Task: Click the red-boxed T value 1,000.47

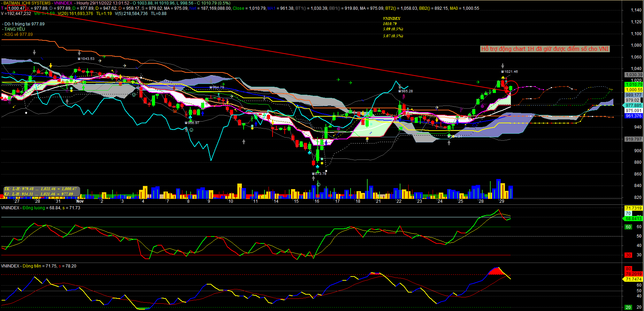Action: tap(16, 8)
